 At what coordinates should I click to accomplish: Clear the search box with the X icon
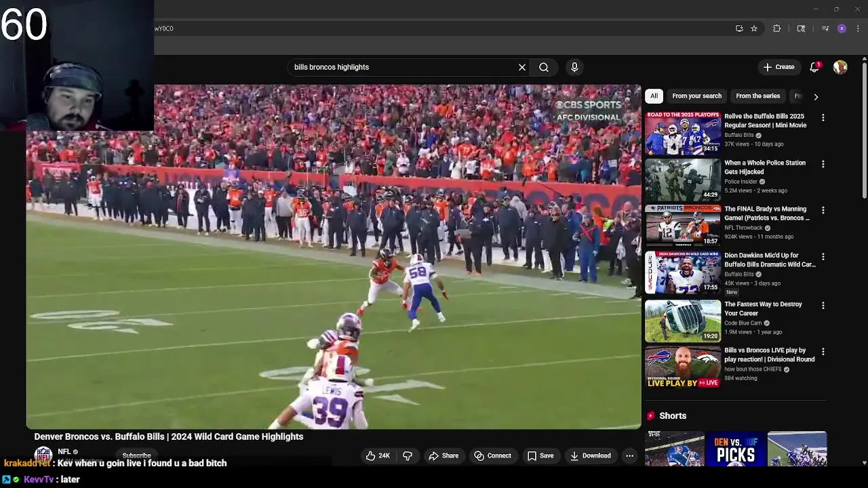pyautogui.click(x=522, y=67)
